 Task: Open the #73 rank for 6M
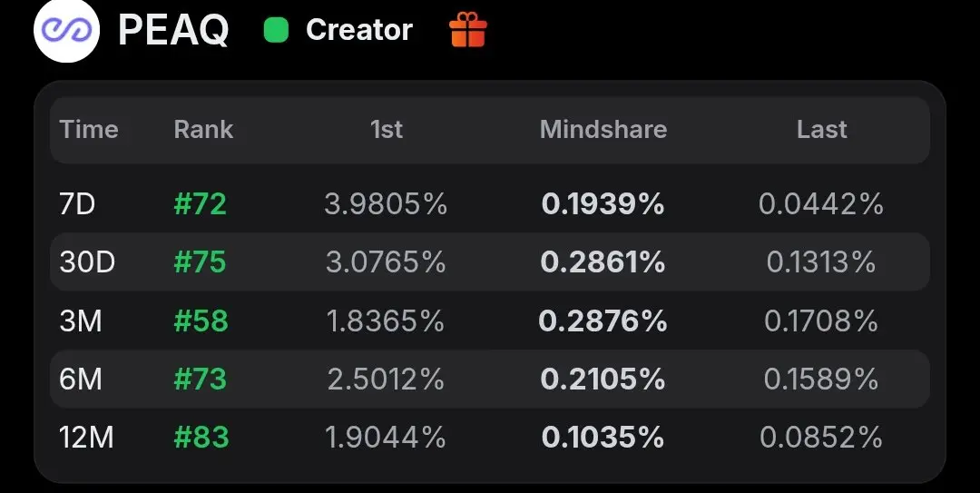point(200,380)
